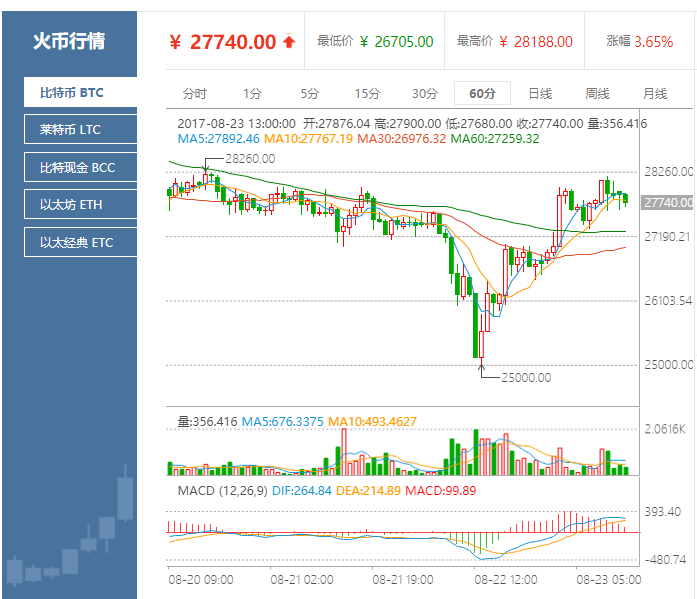Click the DEA:214.89 value

(369, 491)
